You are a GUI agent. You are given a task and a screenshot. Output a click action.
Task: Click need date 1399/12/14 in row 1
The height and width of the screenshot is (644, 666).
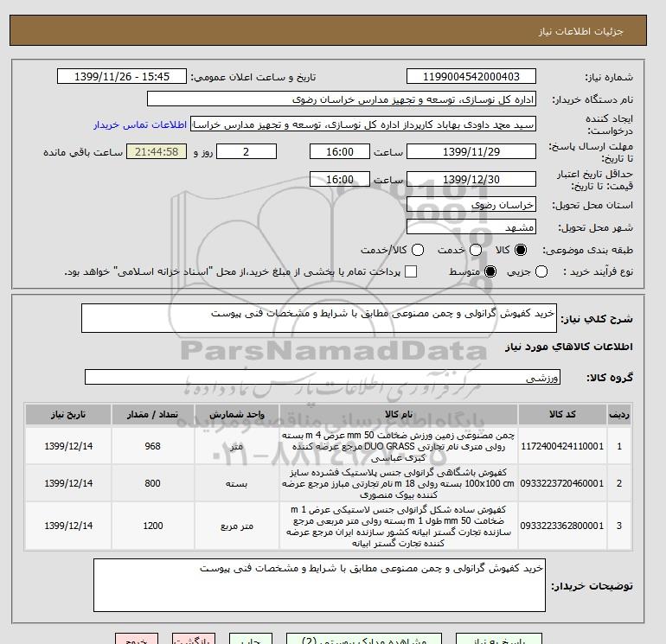point(68,446)
